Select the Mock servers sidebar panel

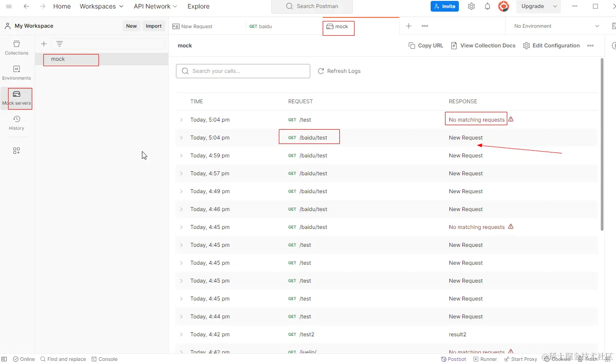pyautogui.click(x=17, y=97)
